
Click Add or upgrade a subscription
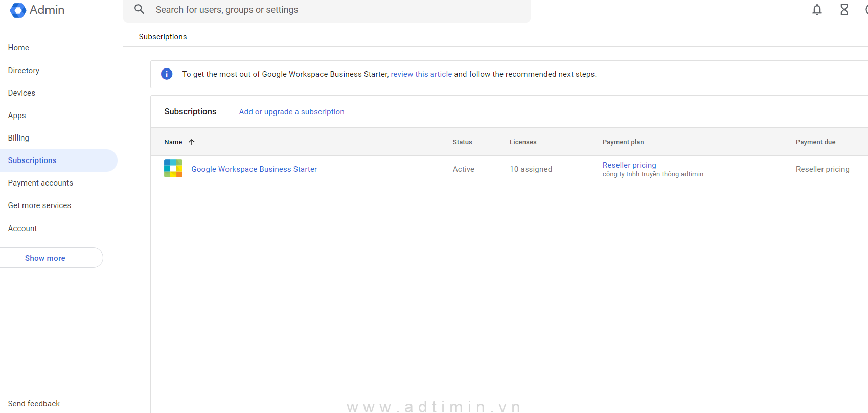click(291, 112)
